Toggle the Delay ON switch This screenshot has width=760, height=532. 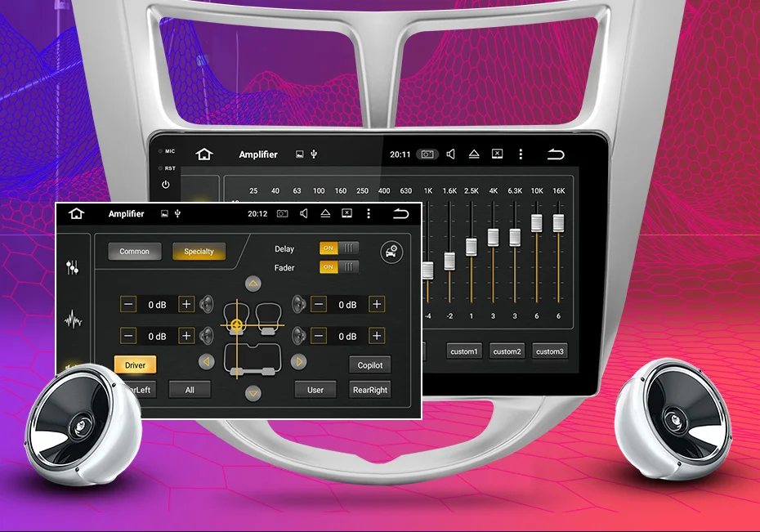(339, 248)
